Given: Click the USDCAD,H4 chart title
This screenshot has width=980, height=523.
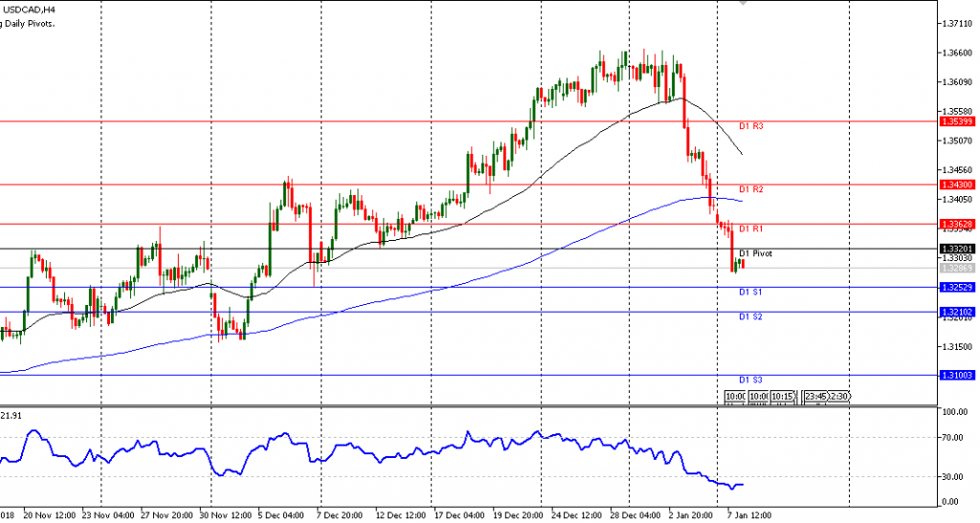Looking at the screenshot, I should click(x=27, y=10).
